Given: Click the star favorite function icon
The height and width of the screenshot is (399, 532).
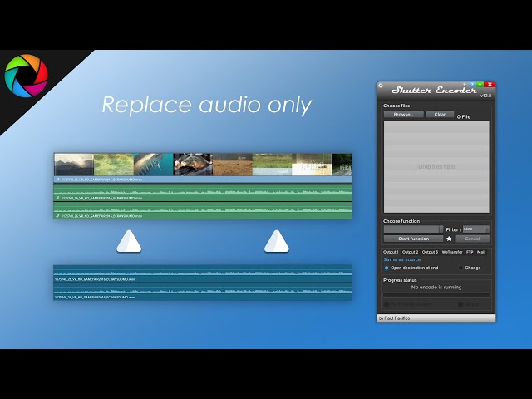Looking at the screenshot, I should click(x=449, y=239).
